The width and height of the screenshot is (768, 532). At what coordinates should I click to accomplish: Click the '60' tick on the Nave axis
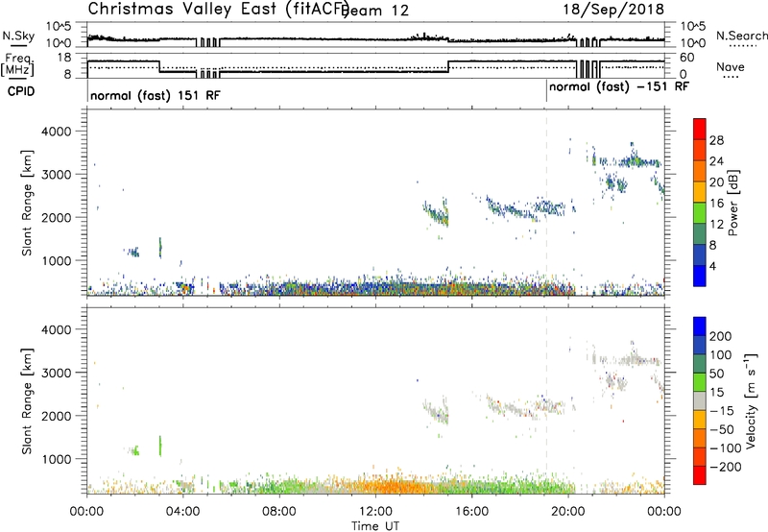pyautogui.click(x=687, y=58)
